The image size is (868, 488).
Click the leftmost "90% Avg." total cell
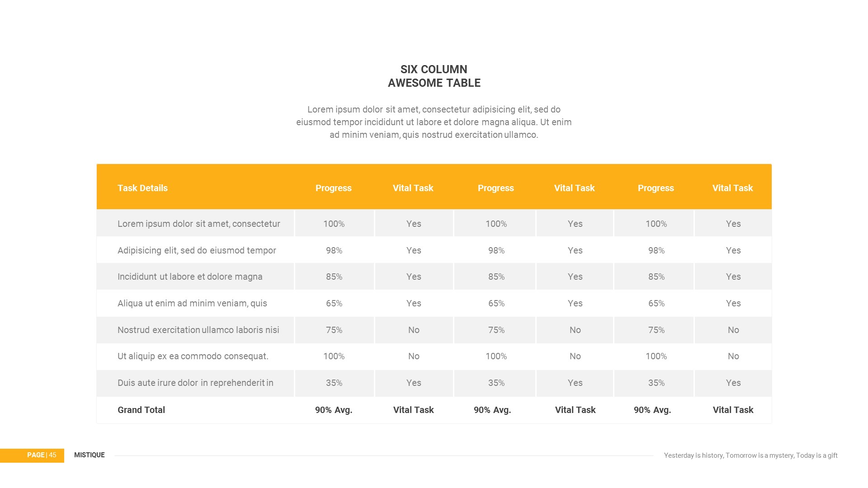pyautogui.click(x=333, y=410)
